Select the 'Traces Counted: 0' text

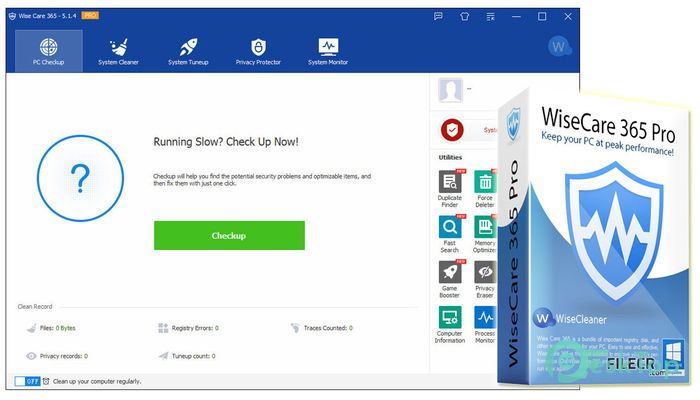tap(328, 328)
